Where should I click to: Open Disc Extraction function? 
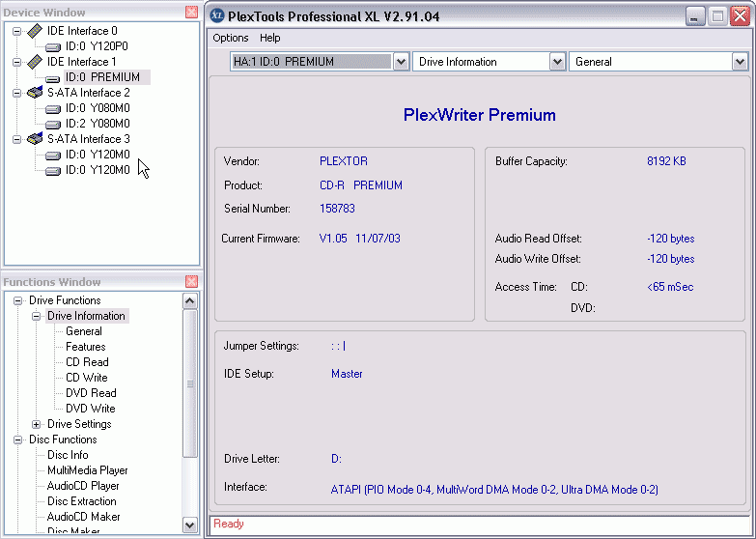[81, 501]
